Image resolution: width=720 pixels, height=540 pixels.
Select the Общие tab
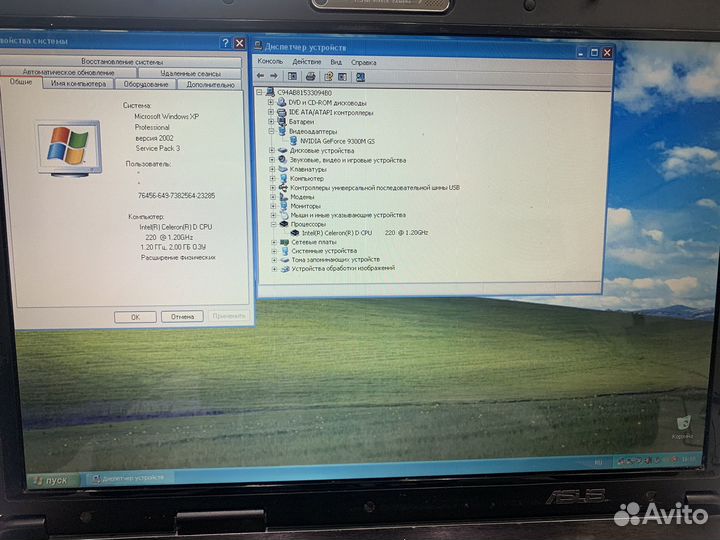coord(21,82)
